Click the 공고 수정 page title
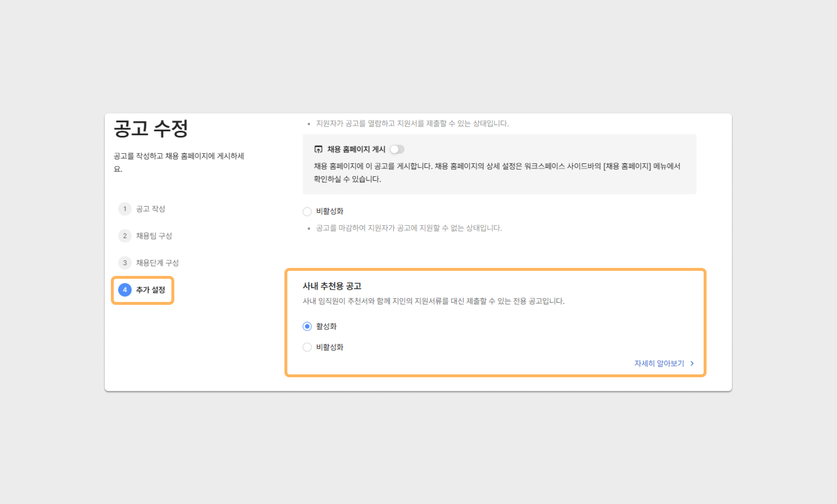Screen dimensions: 837x504 point(151,129)
